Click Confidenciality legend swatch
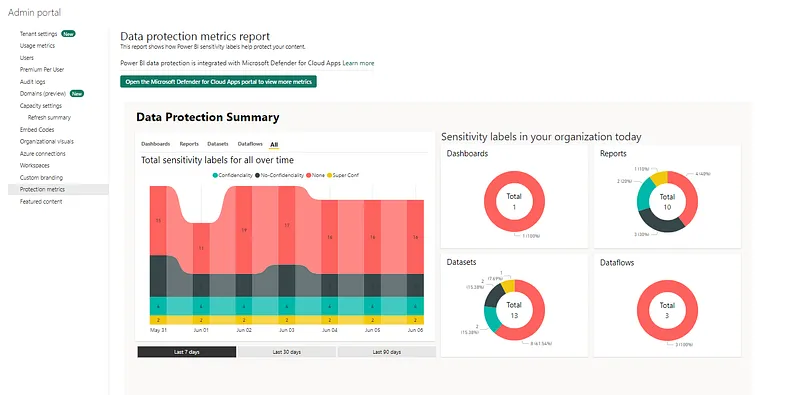The height and width of the screenshot is (395, 800). 215,176
